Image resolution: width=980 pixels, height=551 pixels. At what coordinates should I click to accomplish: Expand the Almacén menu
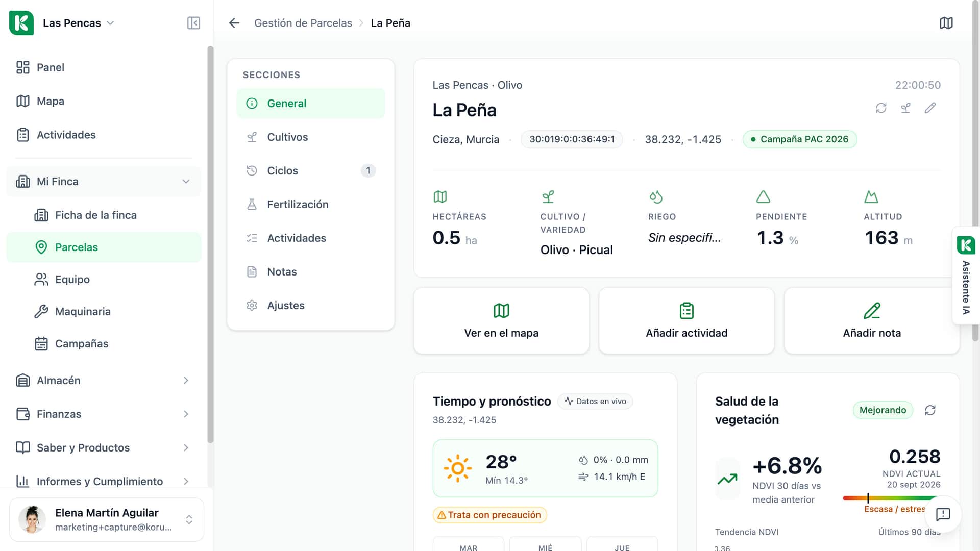[104, 381]
